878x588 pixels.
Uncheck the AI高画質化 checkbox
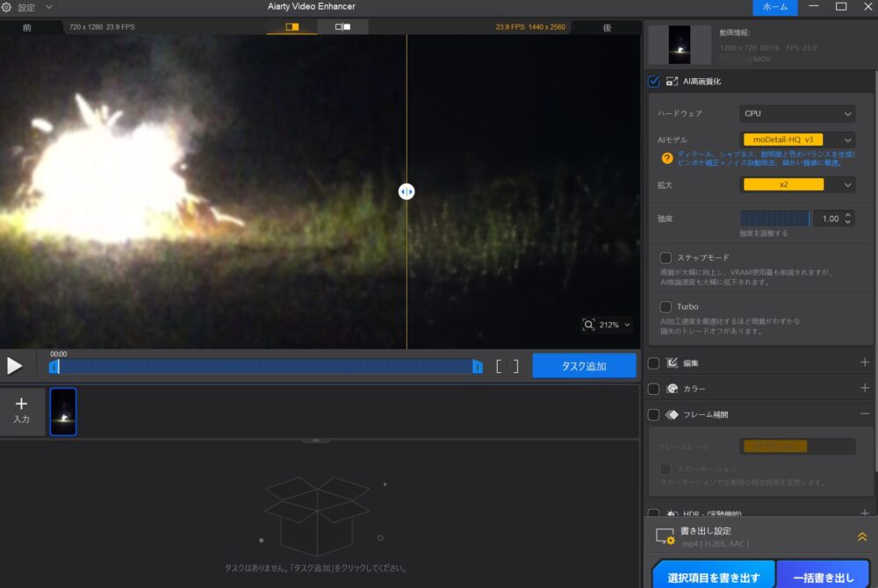(x=654, y=82)
